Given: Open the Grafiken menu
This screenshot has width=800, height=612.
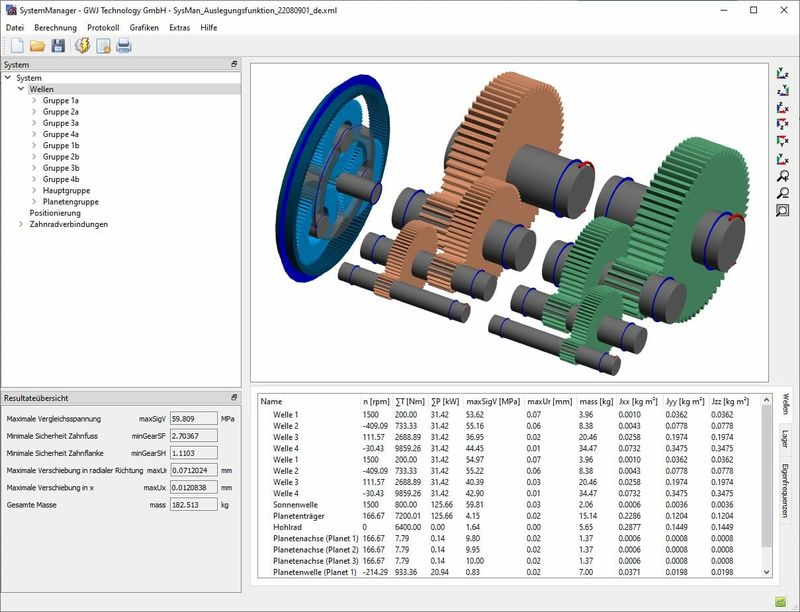Looking at the screenshot, I should (143, 27).
